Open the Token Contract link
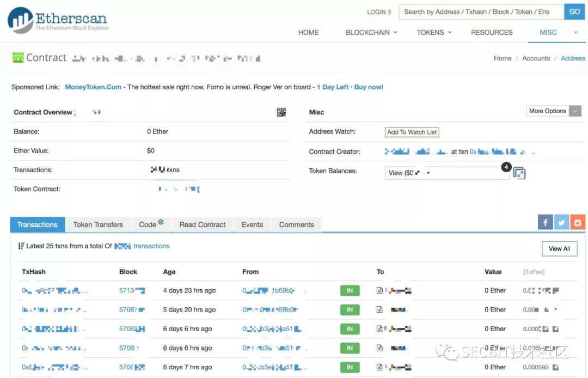This screenshot has width=588, height=378. click(179, 189)
